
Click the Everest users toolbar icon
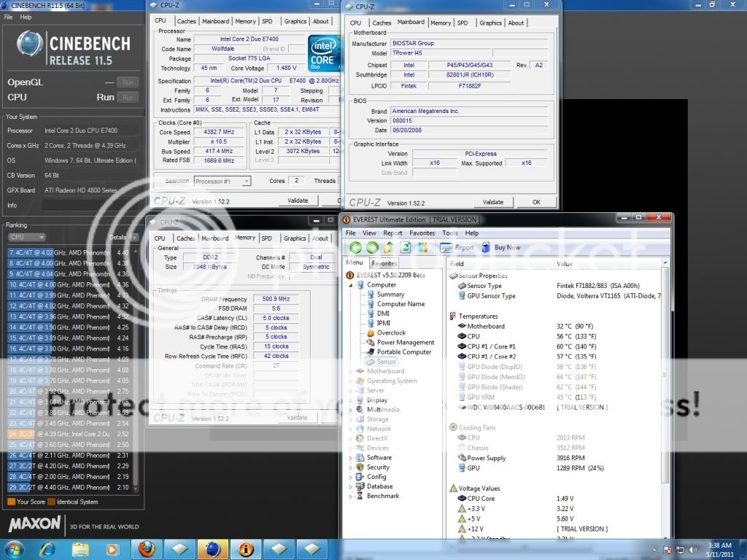point(422,247)
